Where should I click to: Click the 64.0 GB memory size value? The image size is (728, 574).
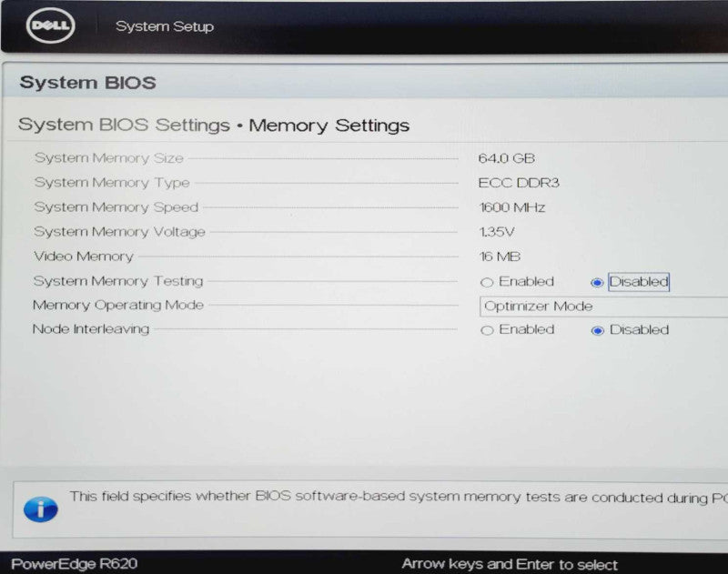pyautogui.click(x=507, y=158)
